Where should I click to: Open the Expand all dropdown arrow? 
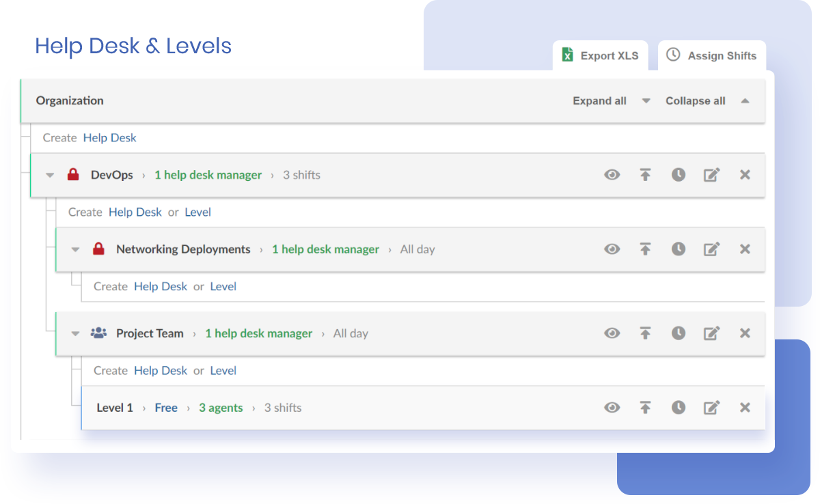pyautogui.click(x=645, y=100)
